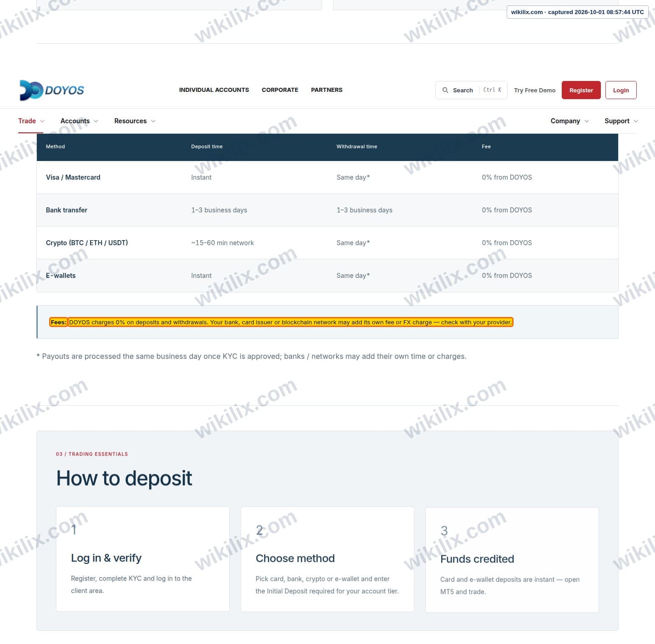Click the Method column header
The height and width of the screenshot is (644, 655).
coord(55,146)
